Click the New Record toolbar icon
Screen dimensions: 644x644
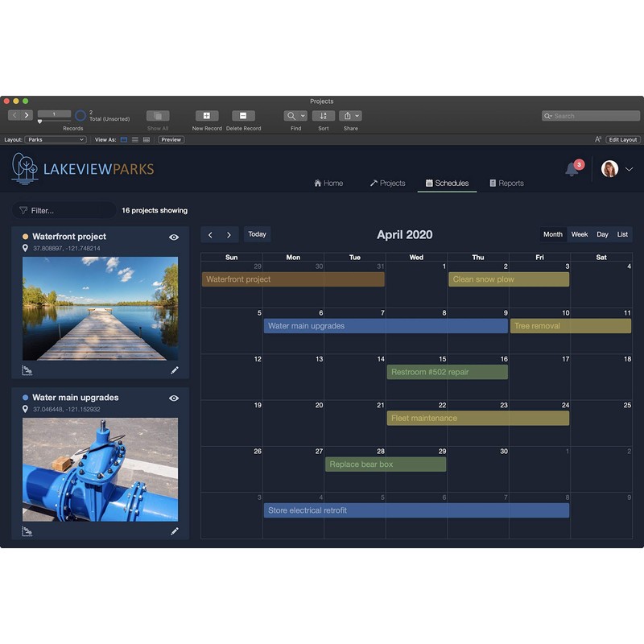tap(207, 116)
